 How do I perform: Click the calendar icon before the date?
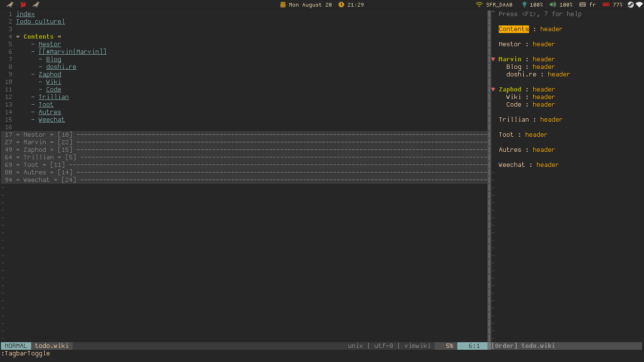point(283,5)
